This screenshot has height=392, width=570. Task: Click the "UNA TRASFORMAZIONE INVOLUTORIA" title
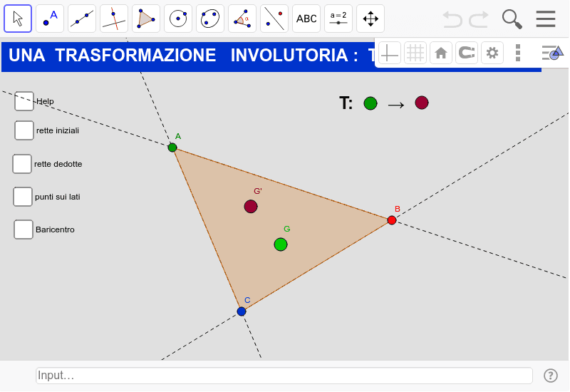point(183,56)
